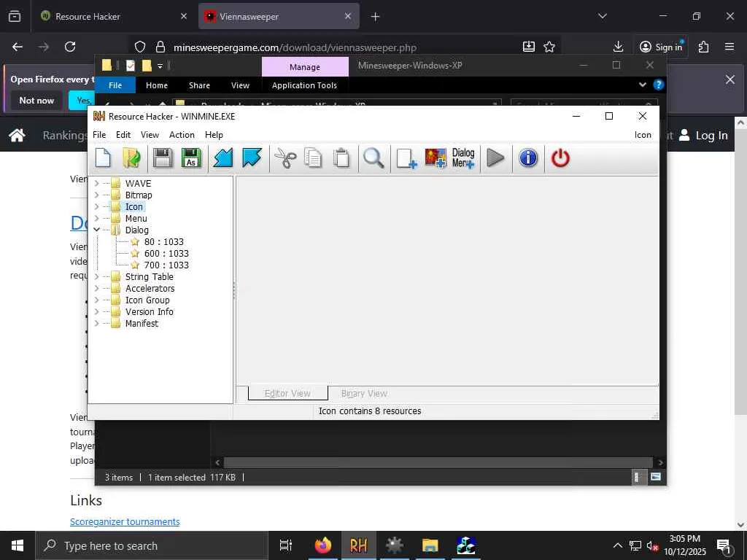Click the Dialog Menu add icon
747x560 pixels.
coord(463,158)
